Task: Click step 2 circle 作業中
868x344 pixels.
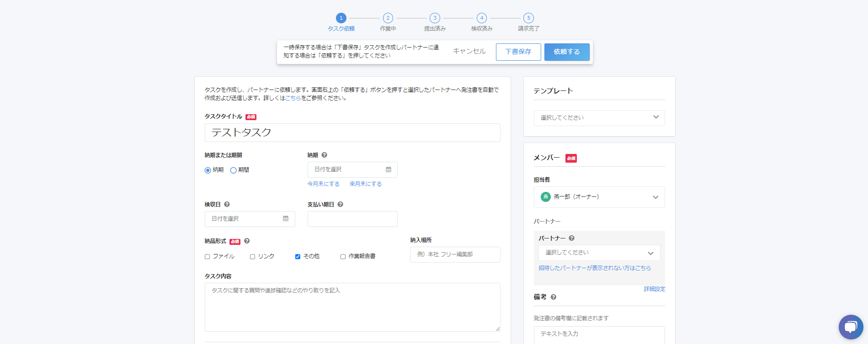Action: pos(388,18)
